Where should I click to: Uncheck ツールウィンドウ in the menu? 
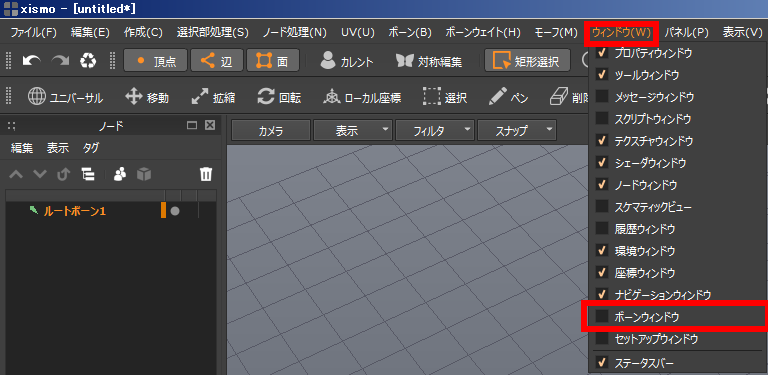click(677, 75)
